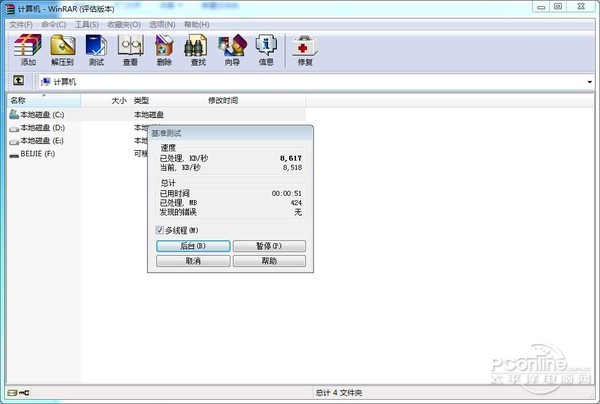Image resolution: width=600 pixels, height=404 pixels.
Task: Click the 暂停(P) button
Action: [269, 246]
